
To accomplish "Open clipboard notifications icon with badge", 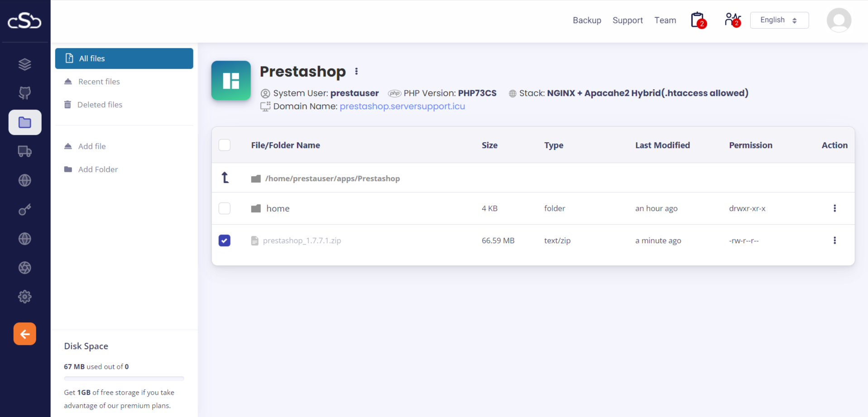I will coord(698,20).
